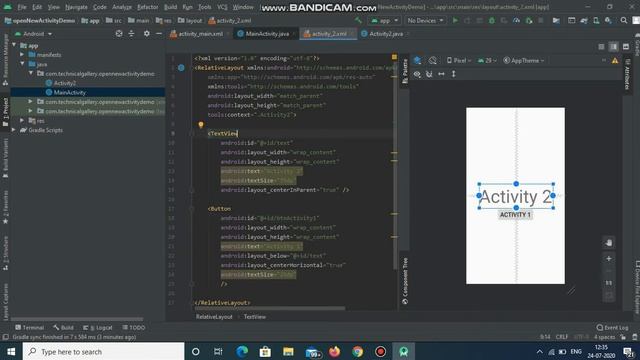Click the Debug app bug icon

[x=492, y=20]
